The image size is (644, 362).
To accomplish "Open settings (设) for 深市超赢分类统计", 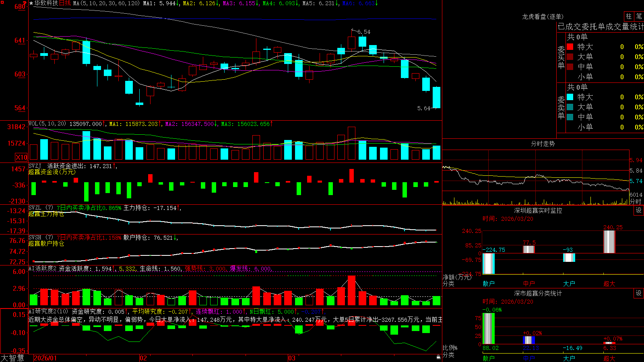I will pos(639,293).
